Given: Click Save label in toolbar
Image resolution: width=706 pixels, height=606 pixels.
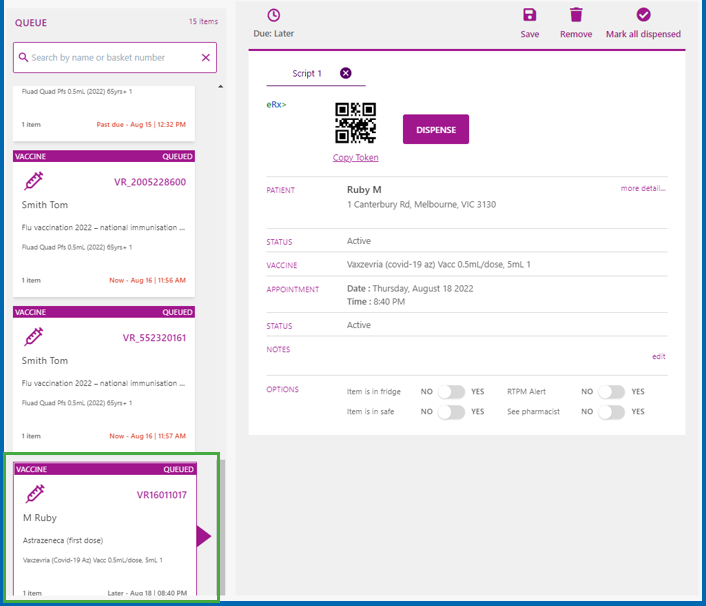Looking at the screenshot, I should pos(530,34).
